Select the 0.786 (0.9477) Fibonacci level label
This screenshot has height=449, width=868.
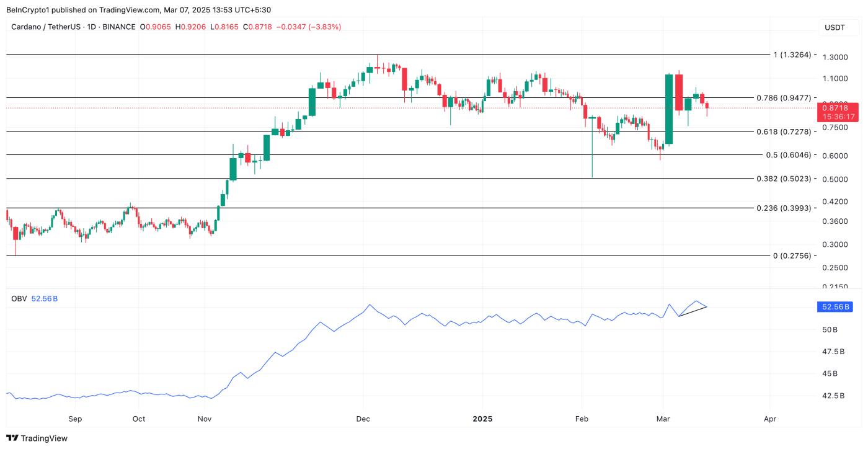(784, 98)
